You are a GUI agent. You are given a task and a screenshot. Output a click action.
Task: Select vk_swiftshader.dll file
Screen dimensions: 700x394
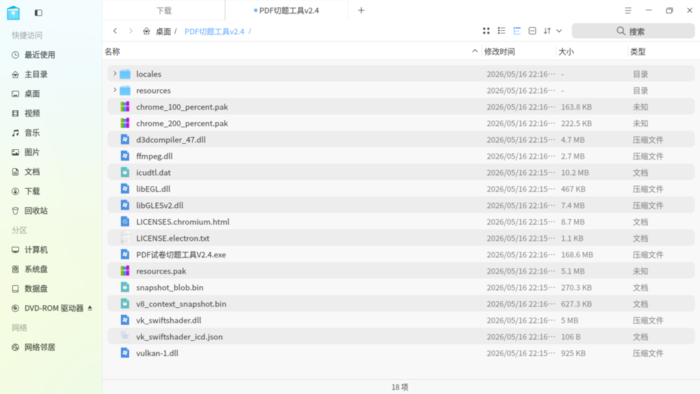(401, 320)
